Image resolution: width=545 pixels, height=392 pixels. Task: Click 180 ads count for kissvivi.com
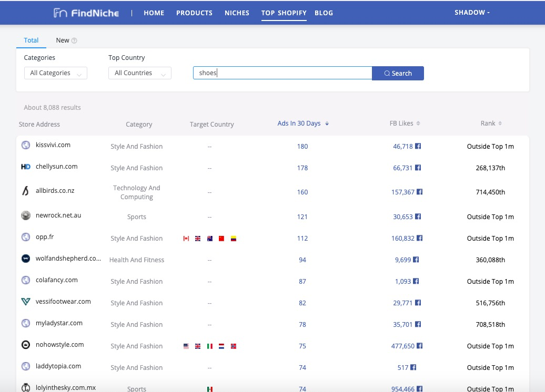(302, 146)
